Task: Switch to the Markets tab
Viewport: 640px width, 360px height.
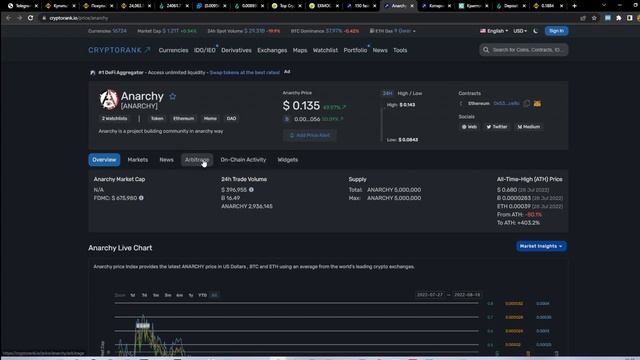Action: coord(138,160)
